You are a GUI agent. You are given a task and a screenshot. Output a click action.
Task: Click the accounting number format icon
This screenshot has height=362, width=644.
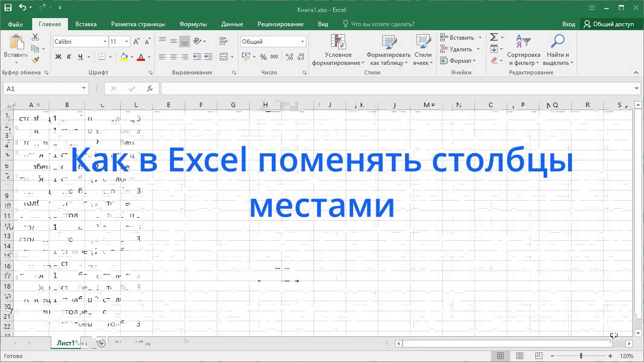click(247, 57)
